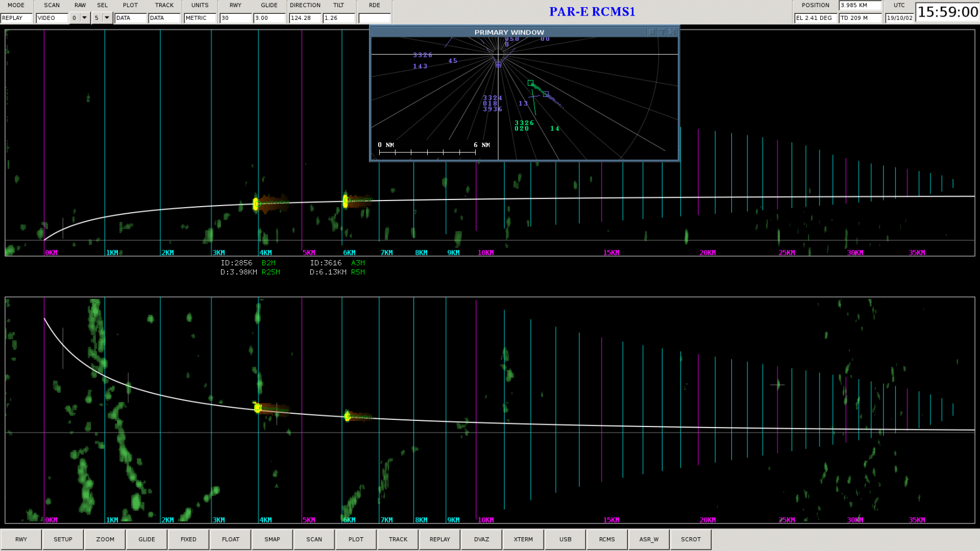Click the PRIMARY WINDOW maximize icon

(x=652, y=32)
